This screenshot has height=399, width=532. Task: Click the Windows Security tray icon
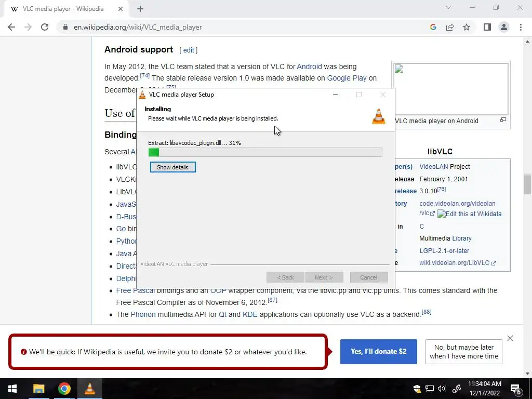(417, 389)
